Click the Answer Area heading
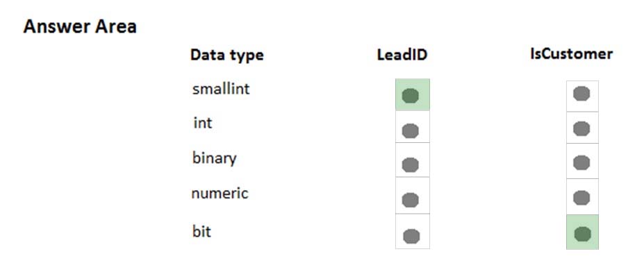This screenshot has width=644, height=263. pyautogui.click(x=80, y=26)
